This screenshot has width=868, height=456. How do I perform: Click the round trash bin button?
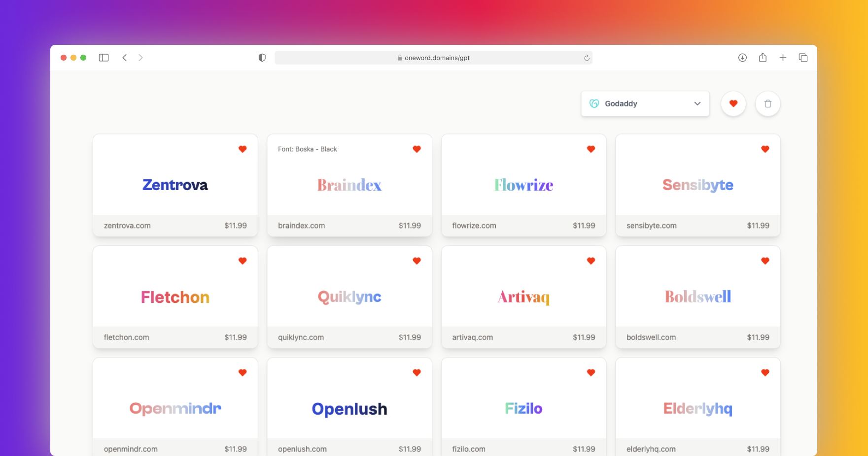point(768,103)
